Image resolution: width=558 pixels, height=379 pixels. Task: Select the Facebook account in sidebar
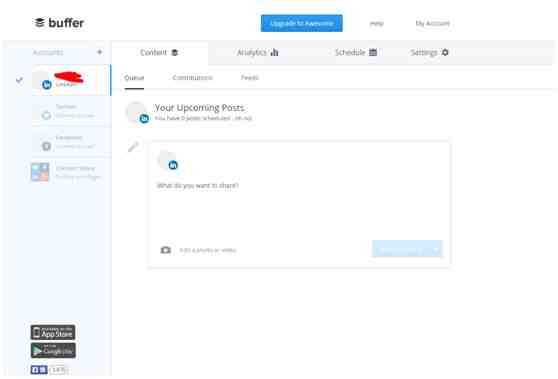click(x=71, y=142)
